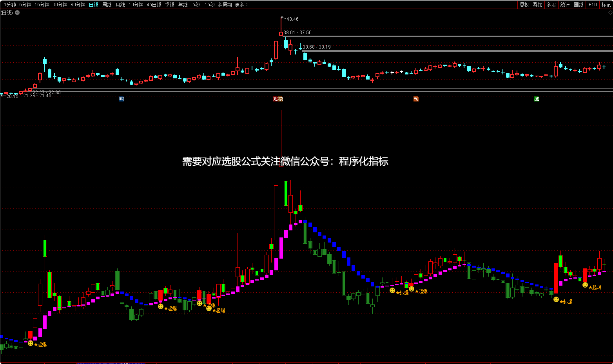Click the 画线 drawing tools button
Image resolution: width=613 pixels, height=364 pixels.
click(x=579, y=5)
